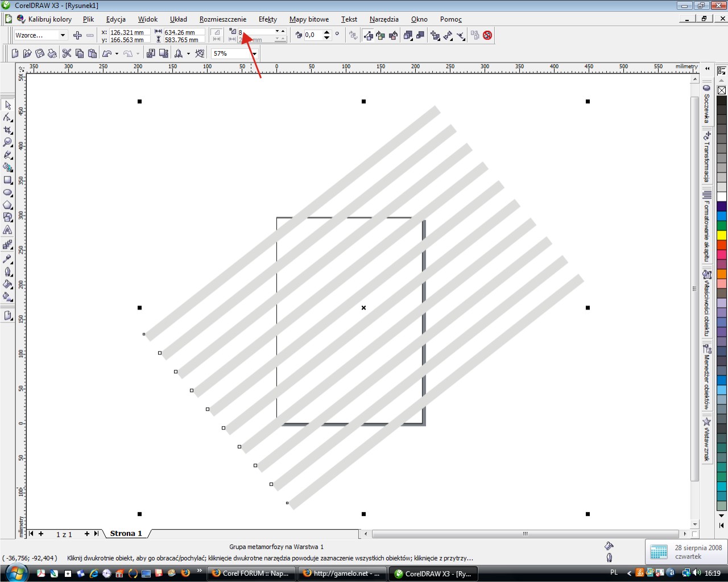The height and width of the screenshot is (582, 728).
Task: Click the Kalibruj kolory button
Action: pyautogui.click(x=44, y=19)
